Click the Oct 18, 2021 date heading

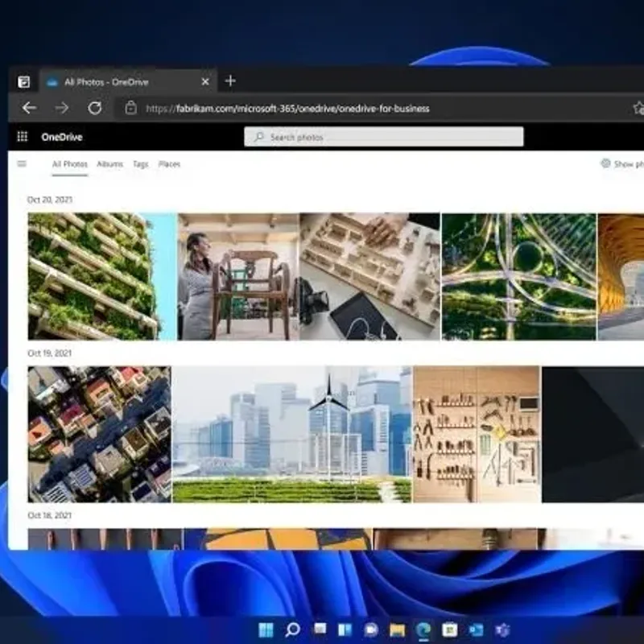(49, 515)
